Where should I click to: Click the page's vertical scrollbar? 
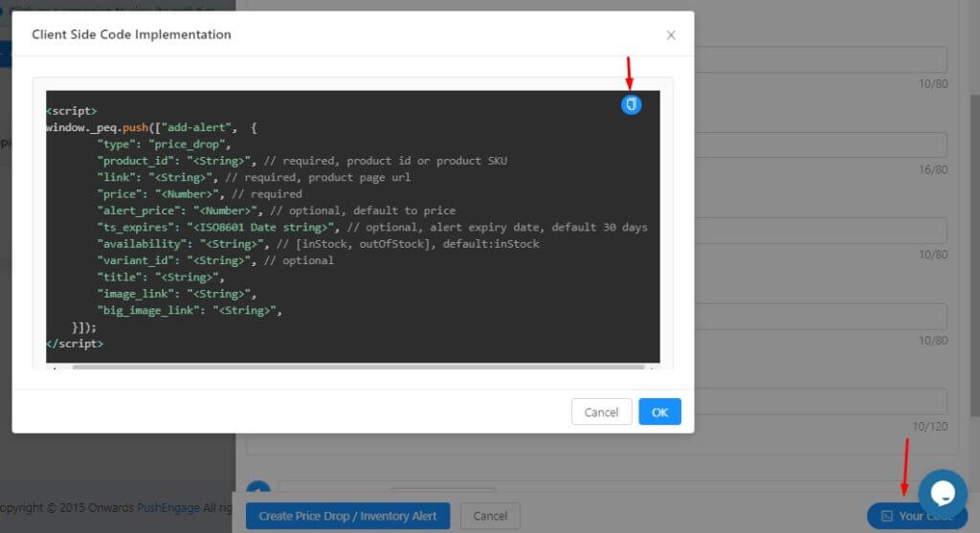pos(974,256)
